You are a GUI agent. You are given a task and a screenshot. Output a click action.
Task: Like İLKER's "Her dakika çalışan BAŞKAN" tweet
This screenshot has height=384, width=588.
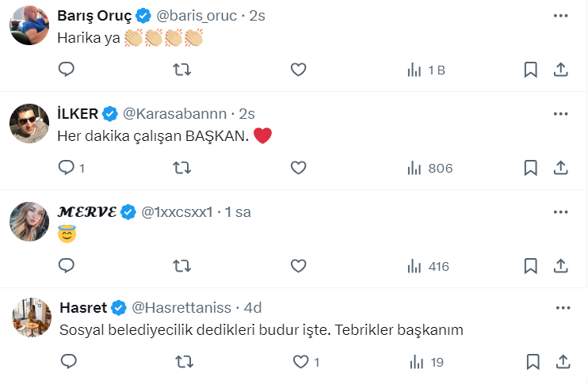[x=298, y=168]
